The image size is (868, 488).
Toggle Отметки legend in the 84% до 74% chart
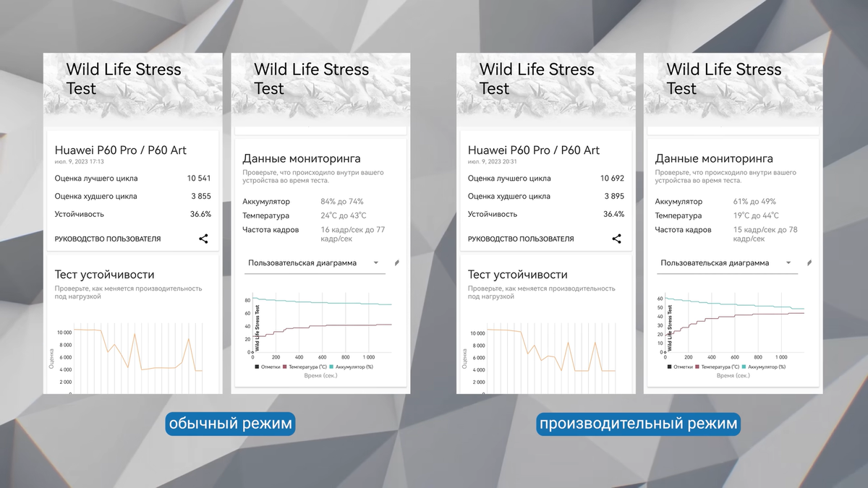pos(267,367)
